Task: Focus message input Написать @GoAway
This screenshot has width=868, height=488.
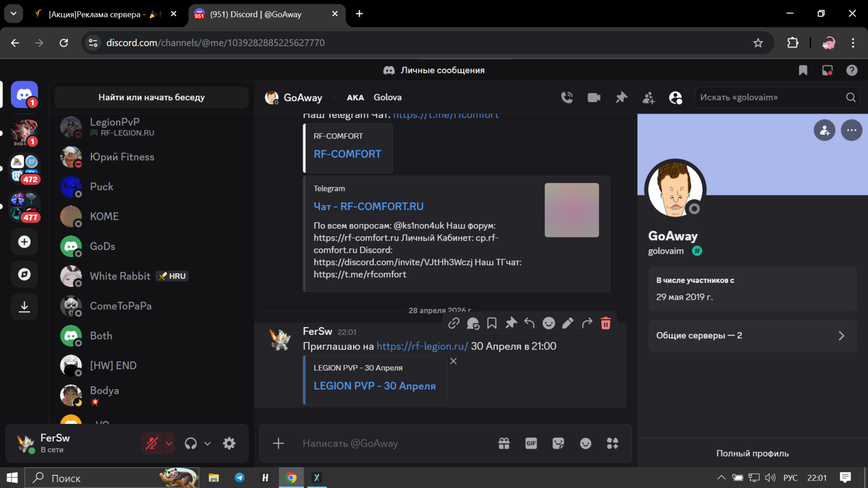Action: (x=396, y=443)
